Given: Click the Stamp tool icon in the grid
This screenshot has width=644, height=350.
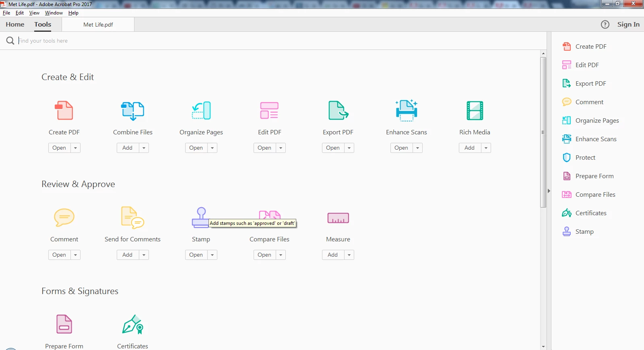Looking at the screenshot, I should 201,217.
